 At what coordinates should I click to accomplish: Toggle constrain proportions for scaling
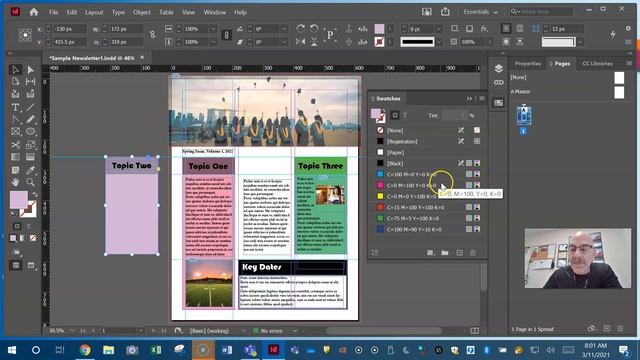226,35
